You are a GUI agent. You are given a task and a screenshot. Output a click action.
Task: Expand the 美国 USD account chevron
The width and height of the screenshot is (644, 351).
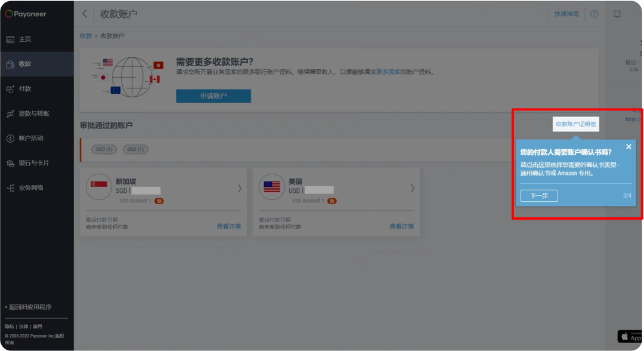click(x=413, y=188)
